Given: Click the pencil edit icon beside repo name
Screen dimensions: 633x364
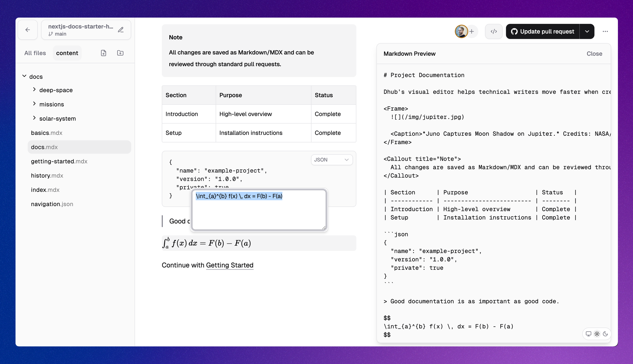Looking at the screenshot, I should (x=121, y=30).
